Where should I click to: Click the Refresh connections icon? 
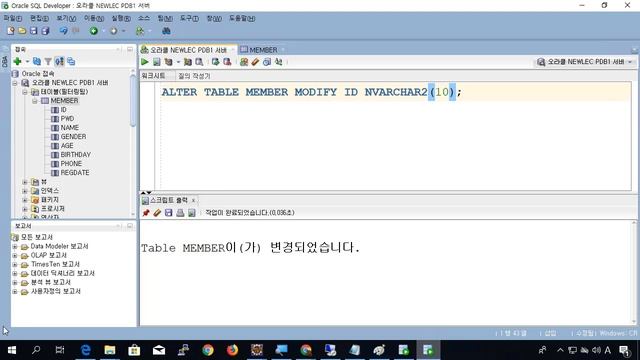pyautogui.click(x=37, y=61)
